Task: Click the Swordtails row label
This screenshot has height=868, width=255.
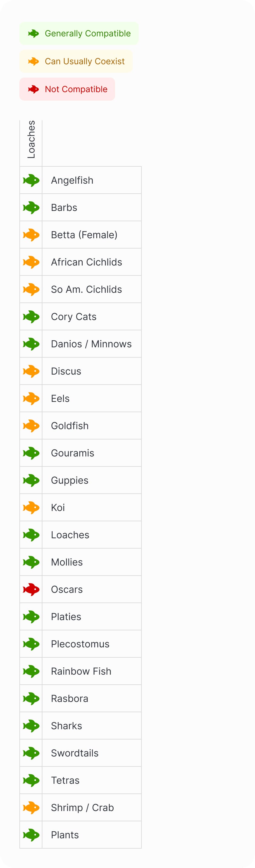Action: click(x=75, y=753)
